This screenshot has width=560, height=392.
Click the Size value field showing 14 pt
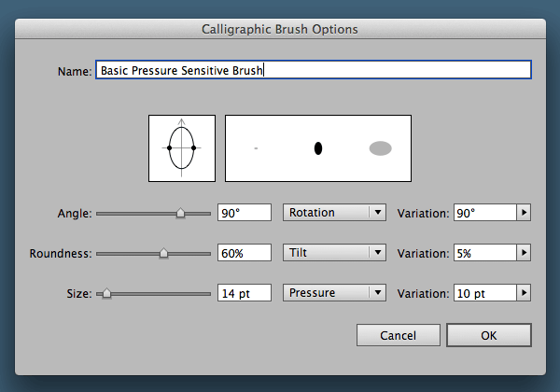pyautogui.click(x=245, y=293)
